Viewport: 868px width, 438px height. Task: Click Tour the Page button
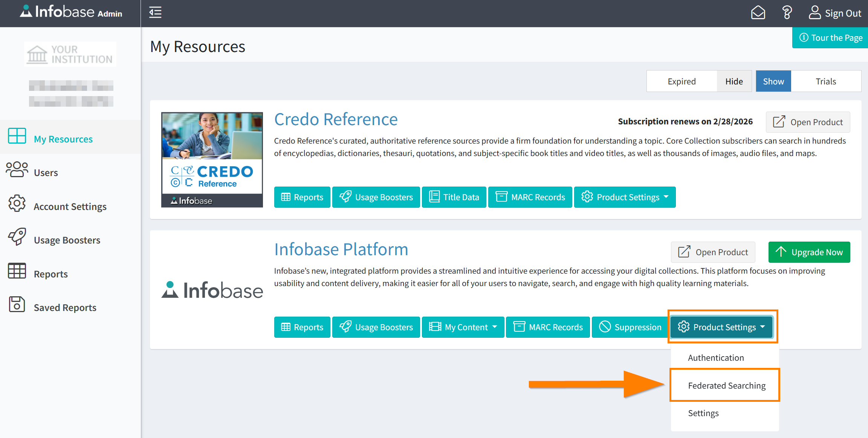click(x=830, y=38)
